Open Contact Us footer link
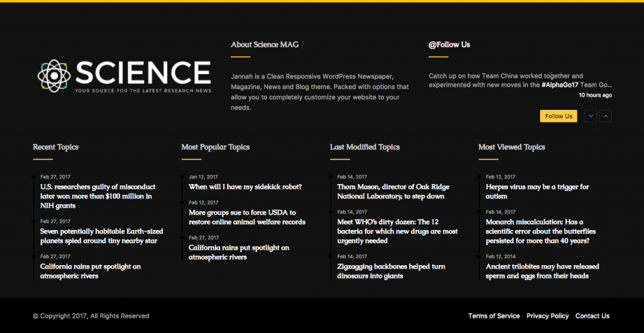 coord(592,316)
